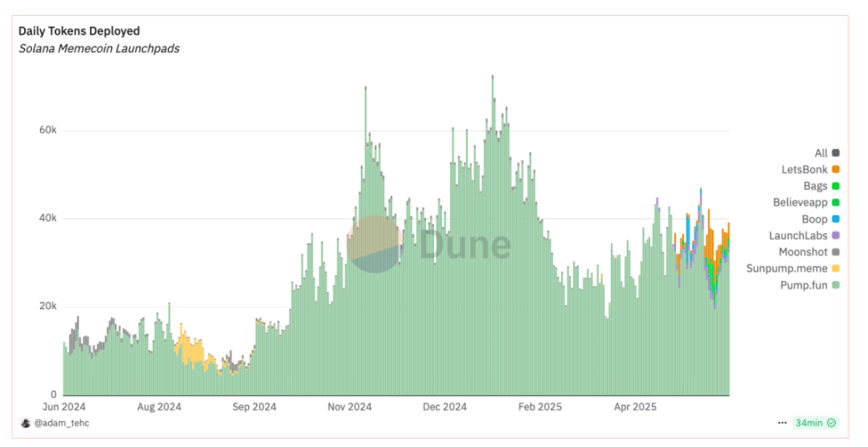Screen dimensions: 868x447
Task: Click the Moonshot gray legend swatch
Action: (835, 252)
